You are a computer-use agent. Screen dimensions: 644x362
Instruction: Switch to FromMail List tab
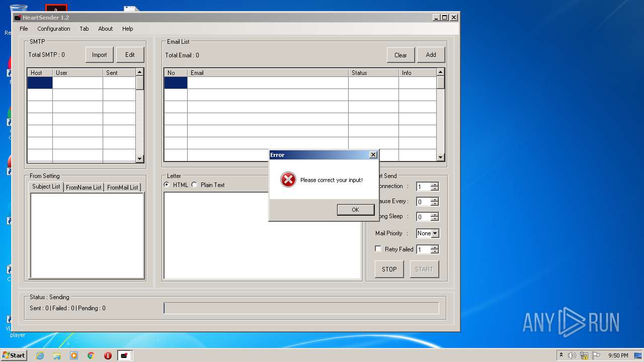click(122, 188)
